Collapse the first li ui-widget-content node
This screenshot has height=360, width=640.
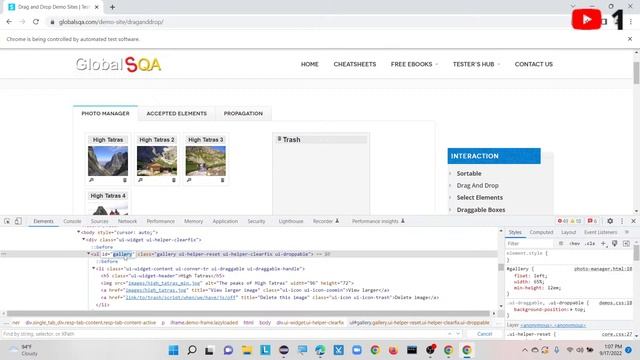click(93, 268)
